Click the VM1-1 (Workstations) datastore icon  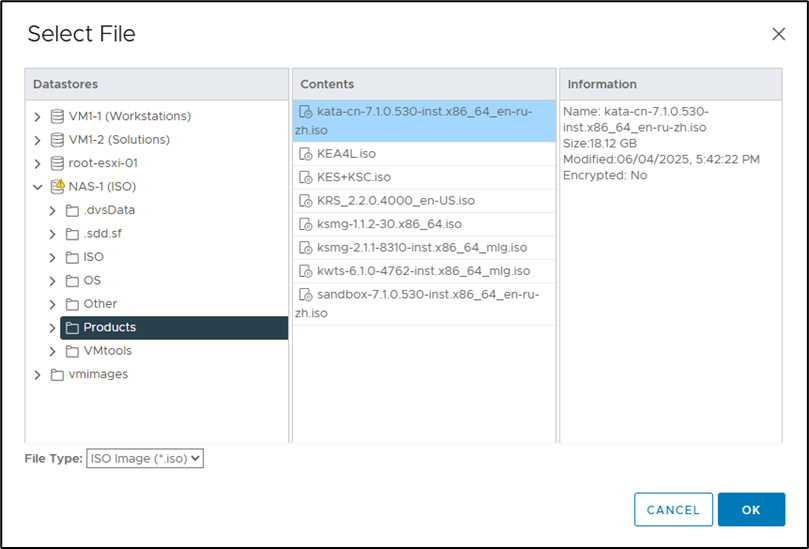(x=57, y=117)
